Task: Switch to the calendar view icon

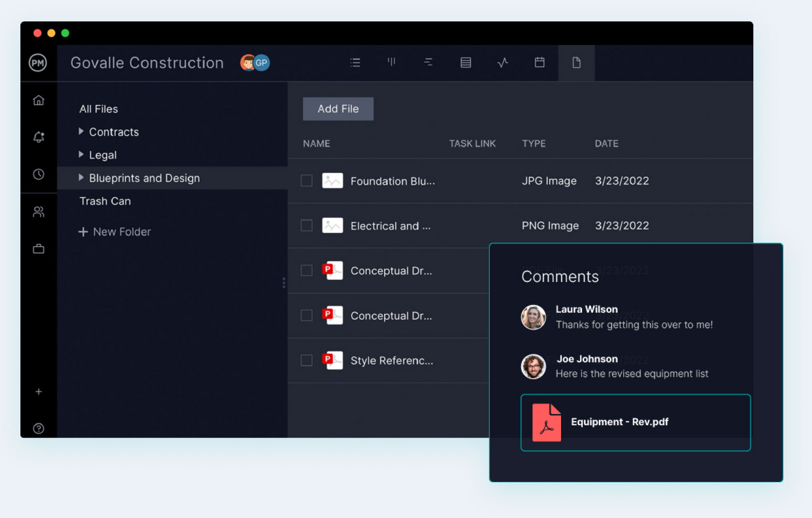Action: (539, 63)
